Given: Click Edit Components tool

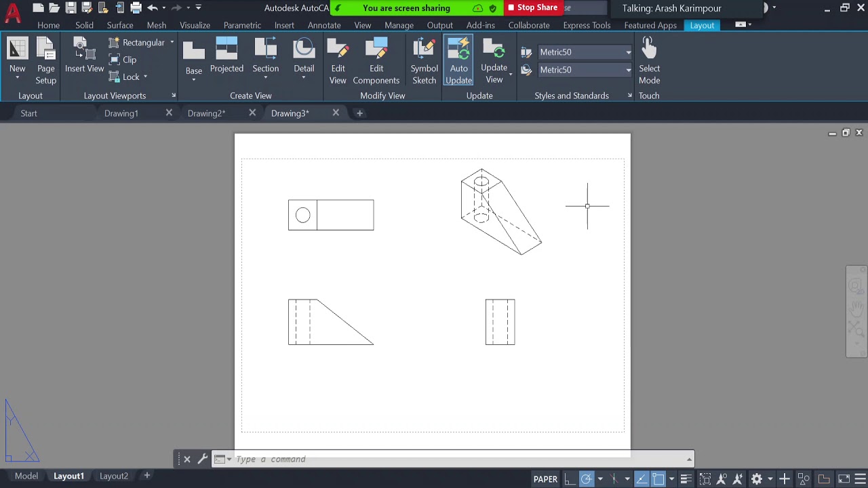Looking at the screenshot, I should pyautogui.click(x=376, y=61).
